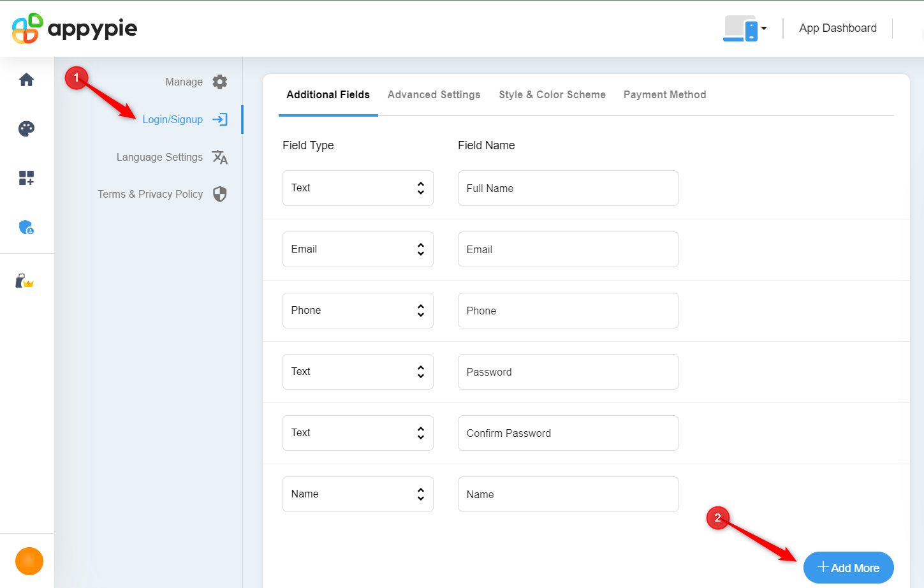Select the Home icon in the sidebar
924x588 pixels.
pos(26,79)
